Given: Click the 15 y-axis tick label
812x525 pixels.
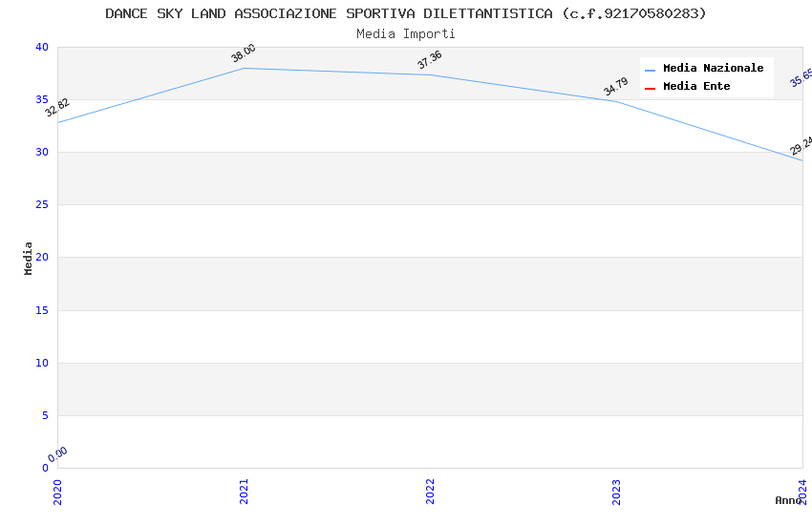Looking at the screenshot, I should coord(42,310).
